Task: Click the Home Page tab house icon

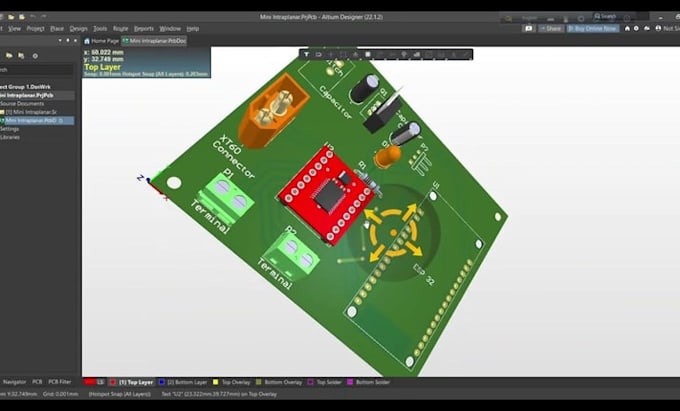Action: [x=87, y=41]
